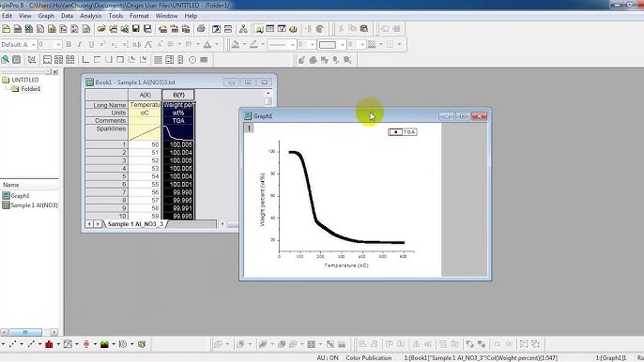Select the Sample 1 Al_NO3_3 sheet tab
Screen dimensions: 644x362
(135, 224)
